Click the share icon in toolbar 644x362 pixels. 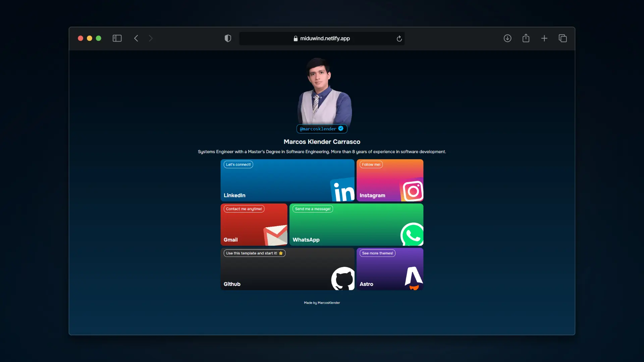tap(526, 38)
